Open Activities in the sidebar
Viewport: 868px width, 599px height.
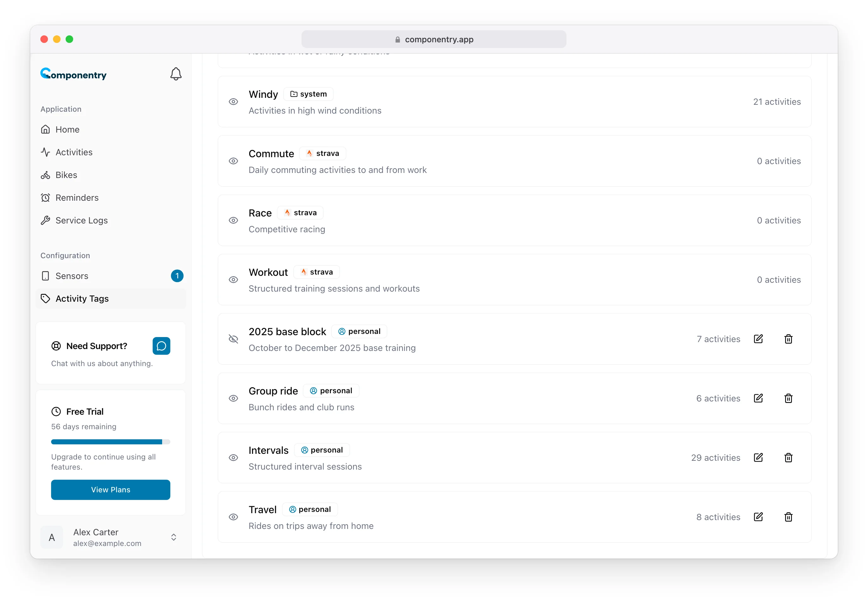pyautogui.click(x=111, y=152)
